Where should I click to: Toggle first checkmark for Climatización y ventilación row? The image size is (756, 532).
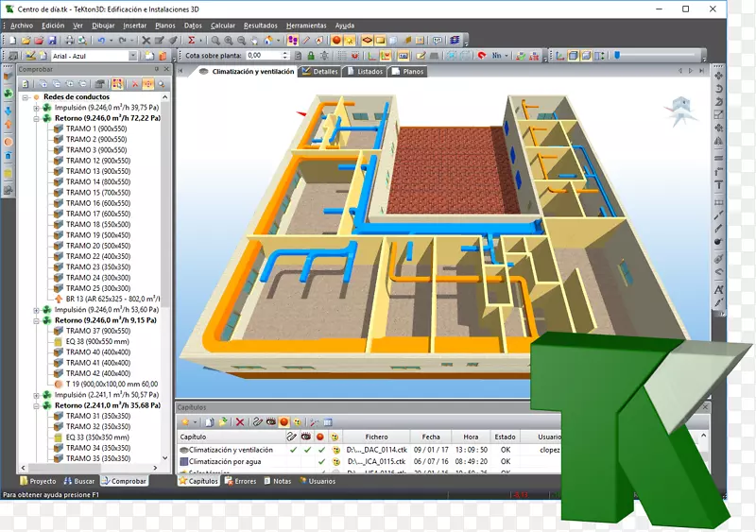(293, 450)
